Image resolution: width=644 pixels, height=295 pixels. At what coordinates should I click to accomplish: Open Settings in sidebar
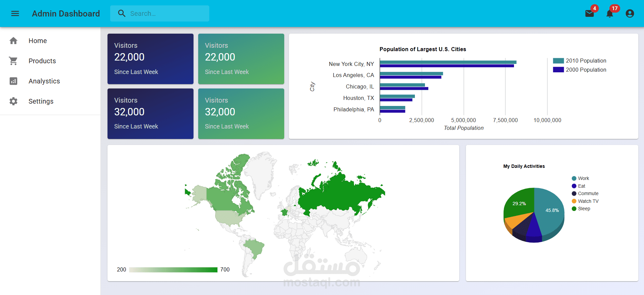50,101
